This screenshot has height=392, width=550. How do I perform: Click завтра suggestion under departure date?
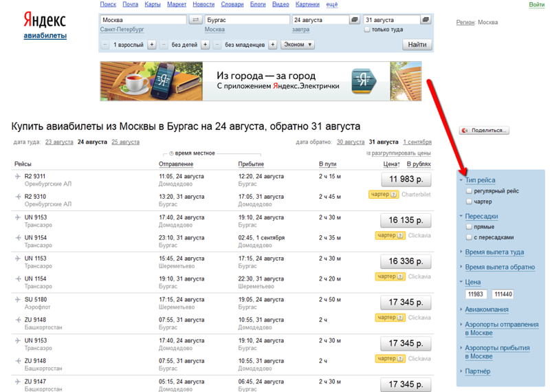[300, 30]
